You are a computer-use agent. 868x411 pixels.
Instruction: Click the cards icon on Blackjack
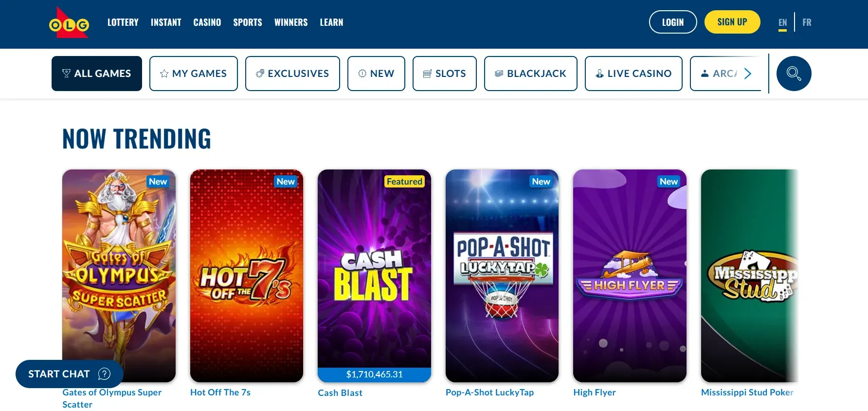tap(499, 74)
